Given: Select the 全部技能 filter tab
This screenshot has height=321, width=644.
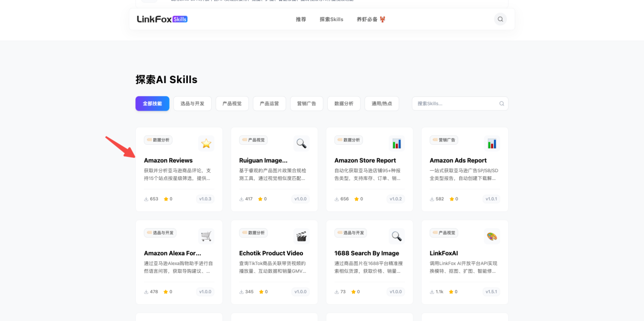Looking at the screenshot, I should 152,103.
